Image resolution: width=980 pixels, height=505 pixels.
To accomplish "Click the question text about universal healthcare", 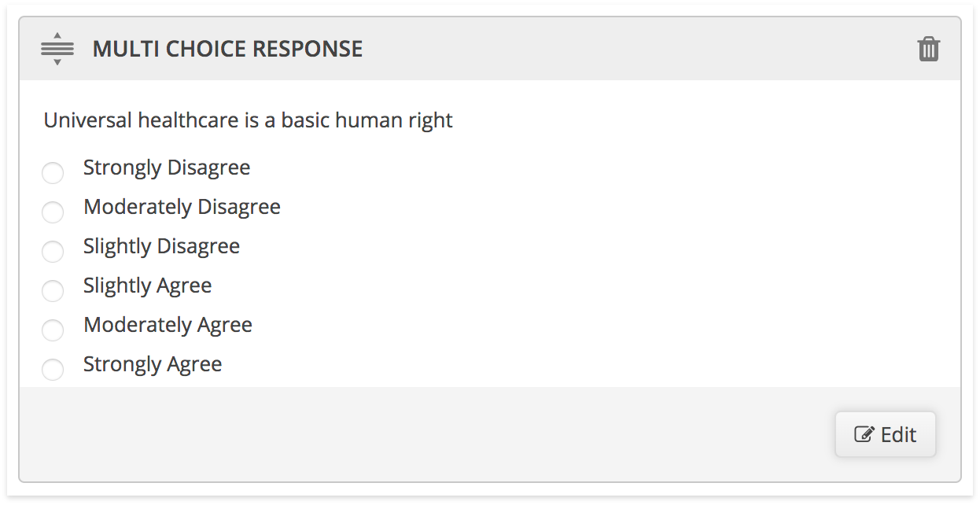I will tap(249, 120).
